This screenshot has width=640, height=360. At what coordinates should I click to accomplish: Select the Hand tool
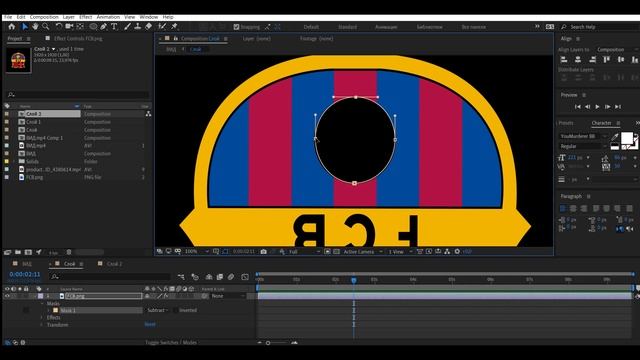pos(35,27)
